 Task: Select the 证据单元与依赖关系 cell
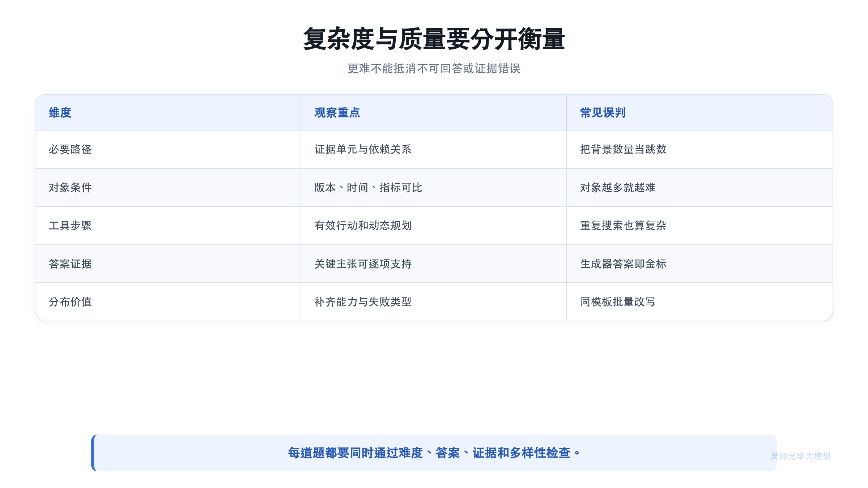coord(434,149)
